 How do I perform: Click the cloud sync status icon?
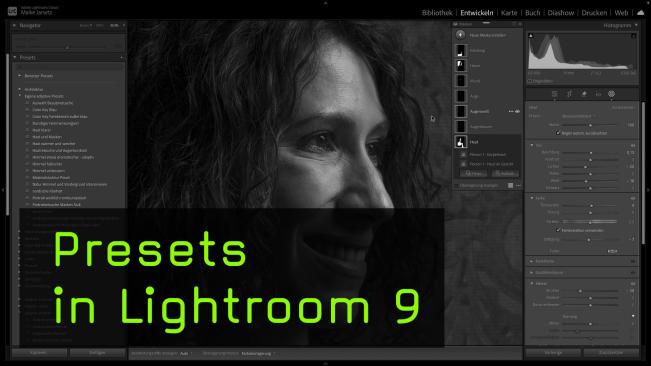pyautogui.click(x=641, y=13)
